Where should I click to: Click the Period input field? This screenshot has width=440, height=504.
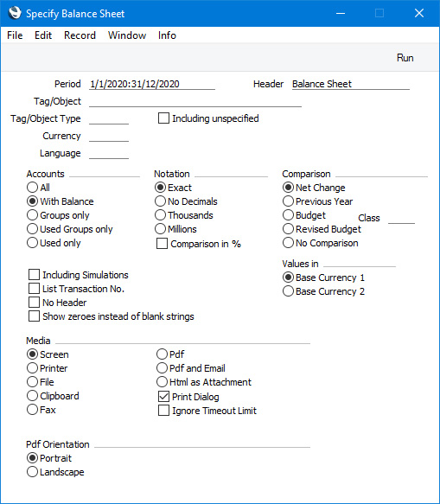tap(152, 84)
